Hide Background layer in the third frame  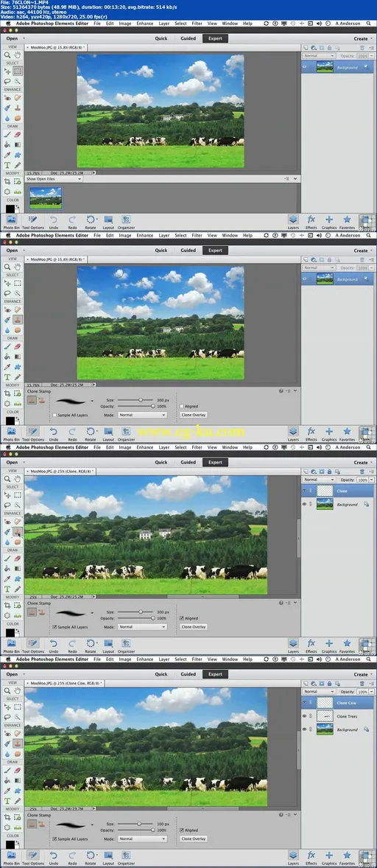tap(305, 504)
